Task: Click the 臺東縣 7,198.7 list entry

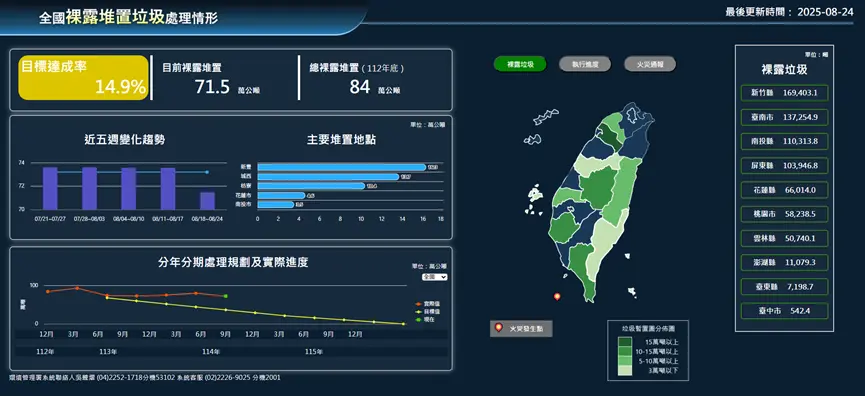Action: tap(784, 287)
